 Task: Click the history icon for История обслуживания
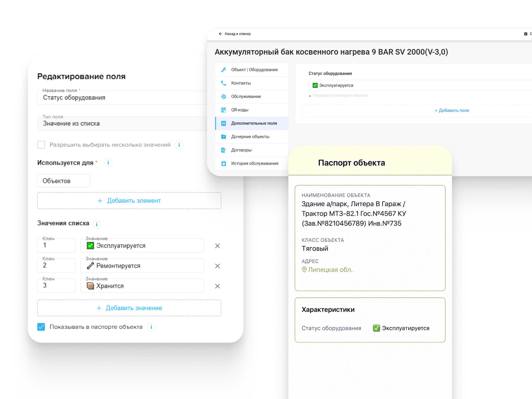[224, 163]
